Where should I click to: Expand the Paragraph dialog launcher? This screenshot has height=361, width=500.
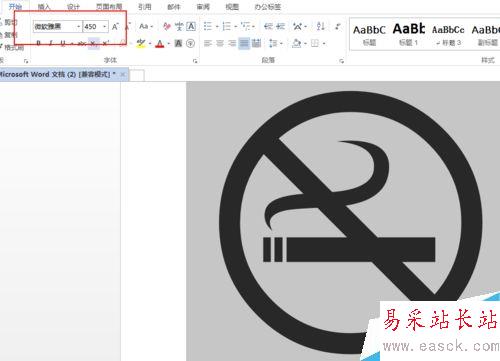pos(341,61)
